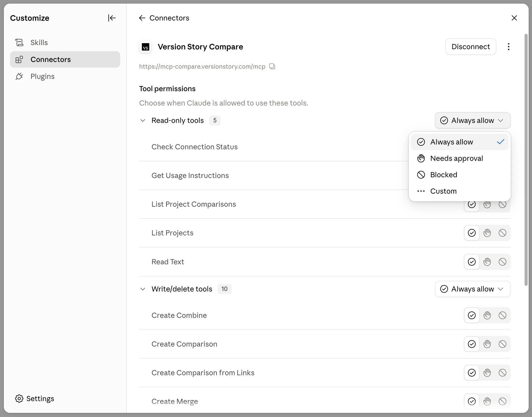Click the Connectors breadcrumb title
The width and height of the screenshot is (532, 417).
coord(169,18)
